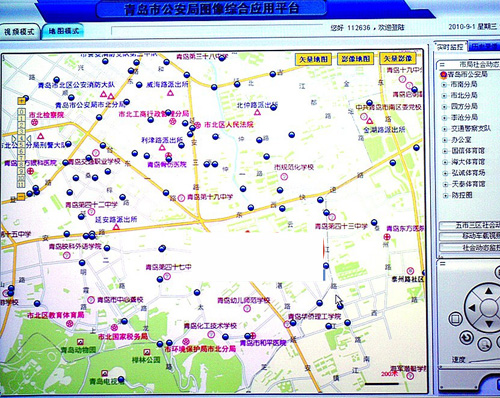The image size is (500, 398).
Task: Switch to the 视频模式 tab
Action: [19, 32]
